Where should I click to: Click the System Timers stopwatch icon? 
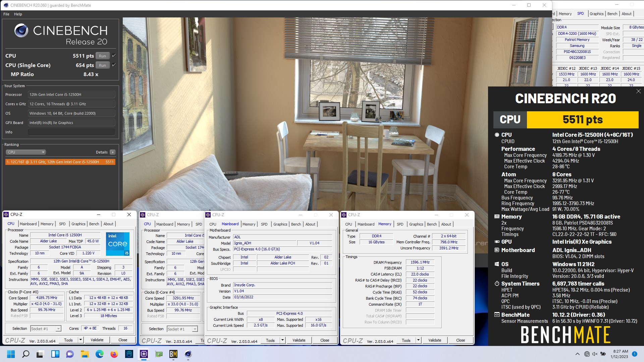(x=497, y=284)
